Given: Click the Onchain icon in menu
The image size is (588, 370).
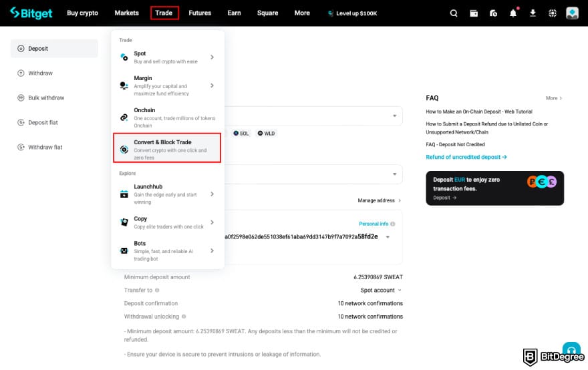Looking at the screenshot, I should coord(124,118).
